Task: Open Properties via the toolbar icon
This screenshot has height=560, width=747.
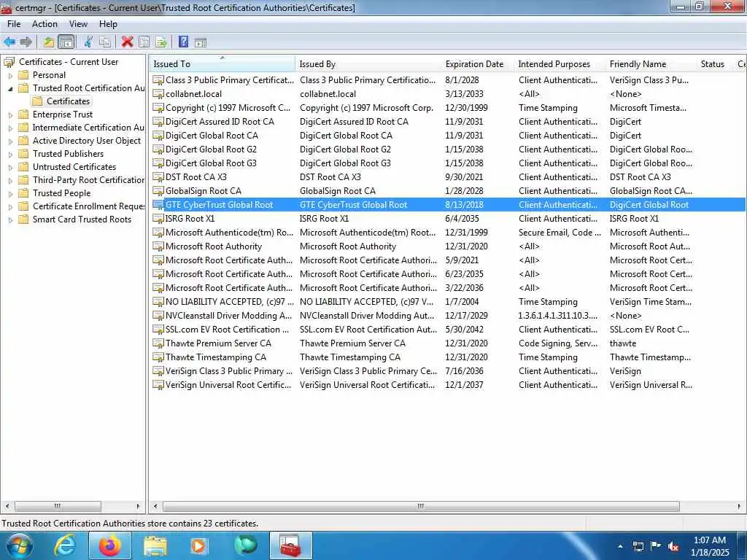Action: point(144,42)
